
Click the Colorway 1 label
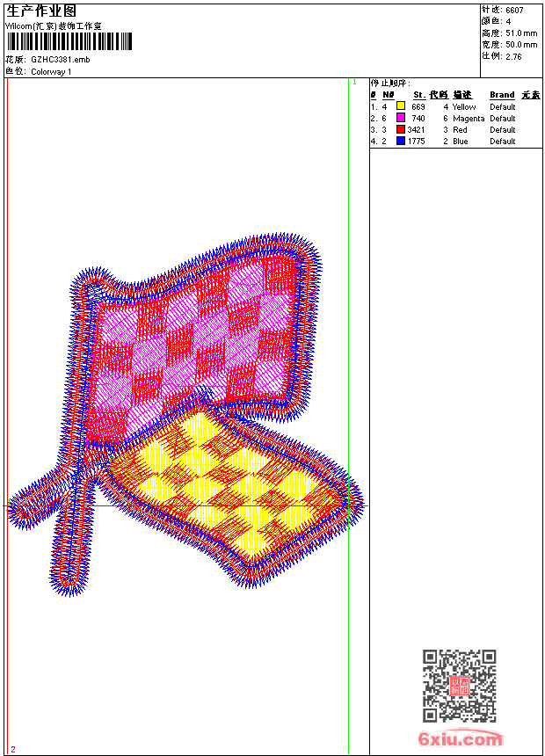point(51,72)
